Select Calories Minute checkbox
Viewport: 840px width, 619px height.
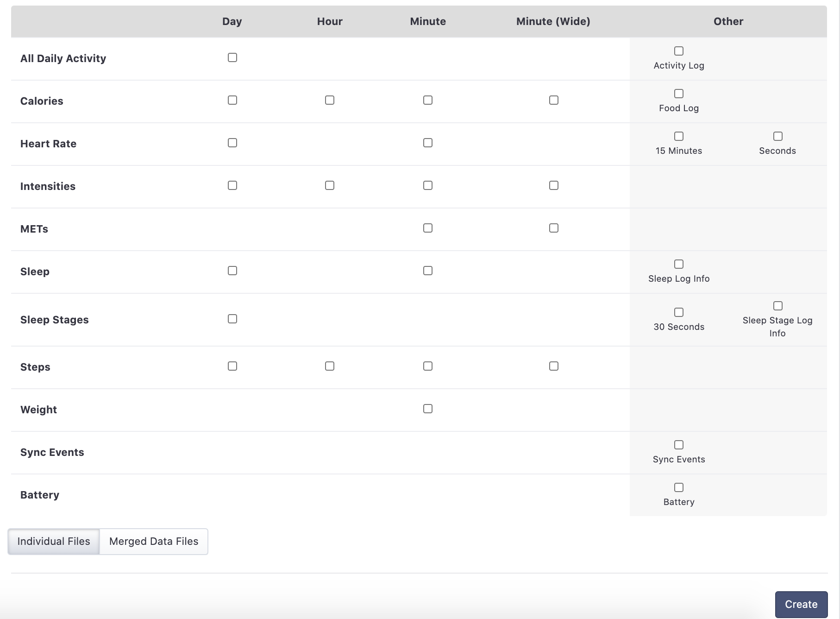click(428, 100)
